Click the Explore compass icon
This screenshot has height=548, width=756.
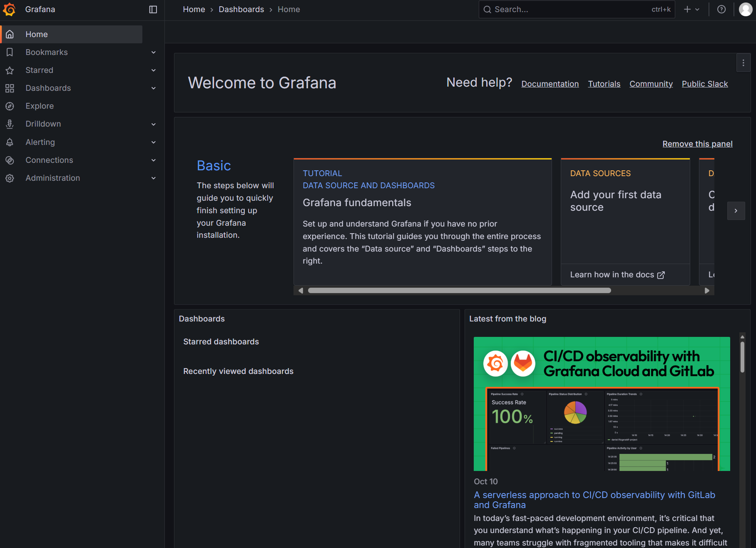(10, 106)
